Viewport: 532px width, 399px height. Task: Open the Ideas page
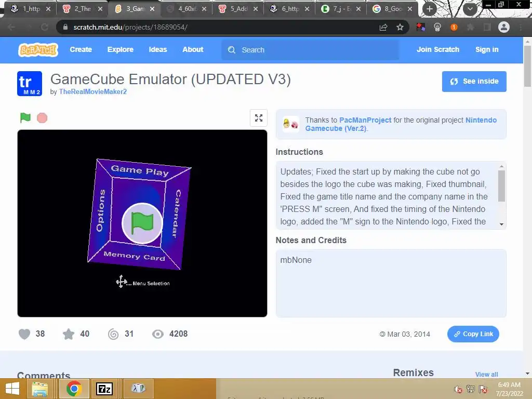pos(158,49)
